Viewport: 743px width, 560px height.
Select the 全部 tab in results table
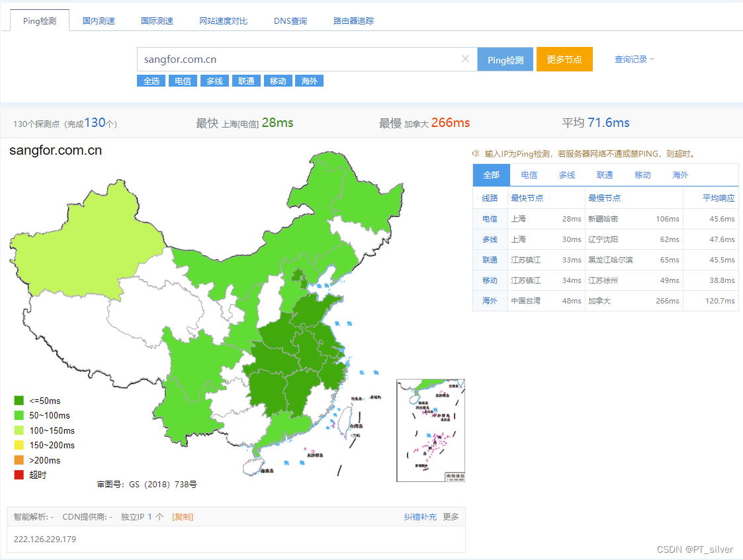point(492,175)
